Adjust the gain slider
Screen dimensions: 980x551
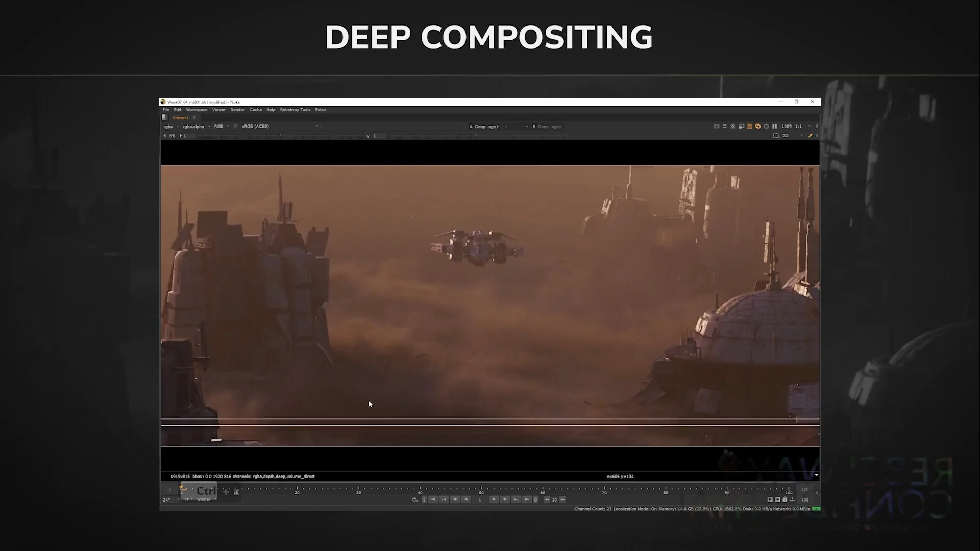(280, 136)
